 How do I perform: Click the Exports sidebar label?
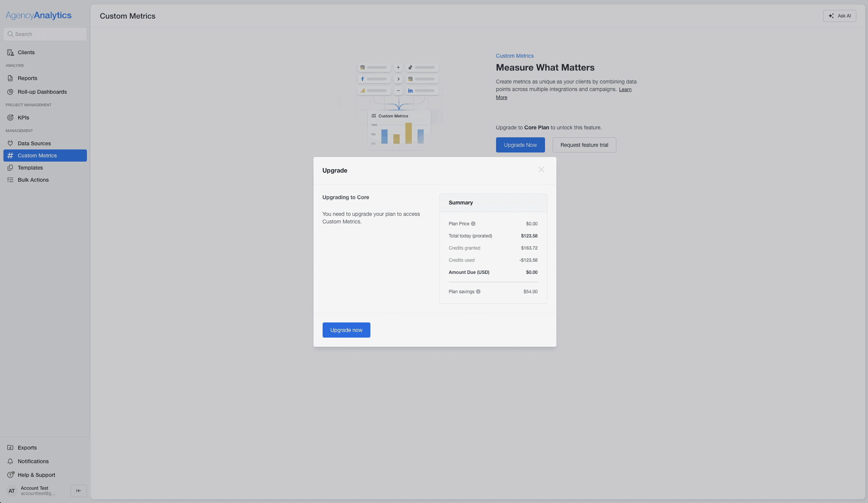(27, 448)
